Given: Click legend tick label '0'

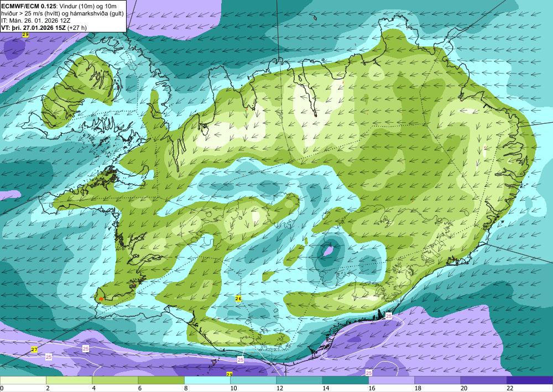Looking at the screenshot, I should pyautogui.click(x=2, y=388).
